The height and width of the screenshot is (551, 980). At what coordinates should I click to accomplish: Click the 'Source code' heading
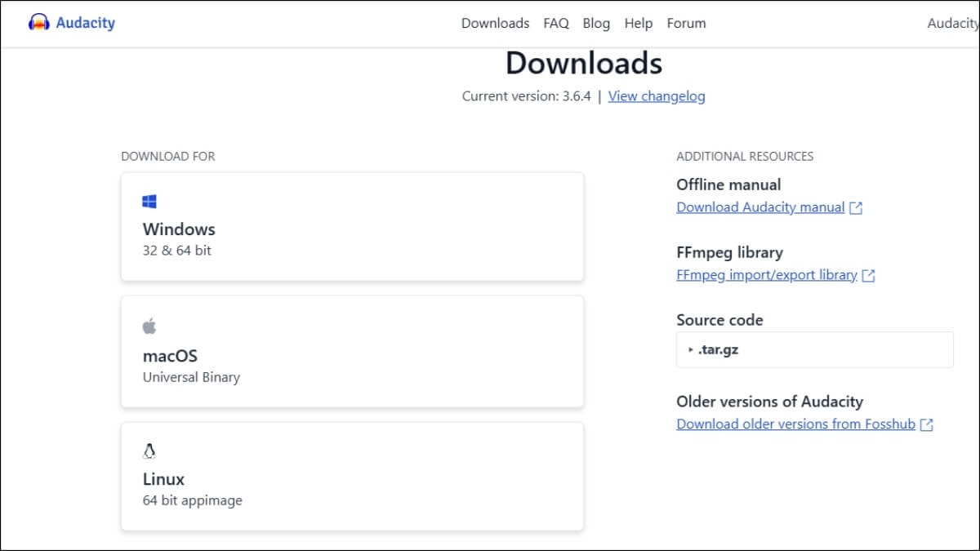click(x=719, y=320)
